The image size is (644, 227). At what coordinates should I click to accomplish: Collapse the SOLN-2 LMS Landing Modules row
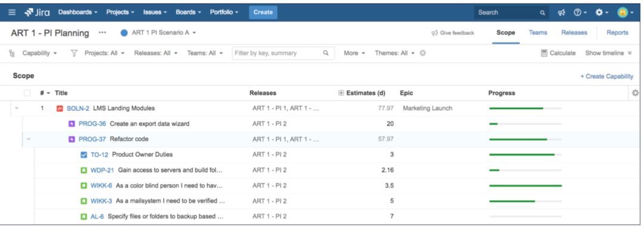click(x=17, y=108)
